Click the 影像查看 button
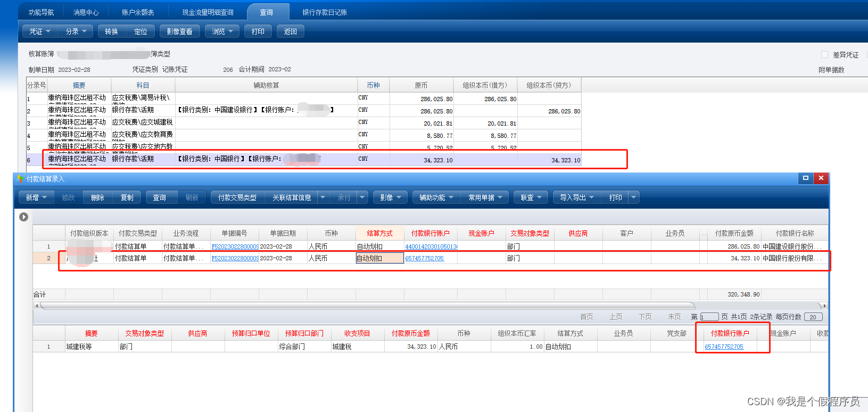 (x=179, y=31)
